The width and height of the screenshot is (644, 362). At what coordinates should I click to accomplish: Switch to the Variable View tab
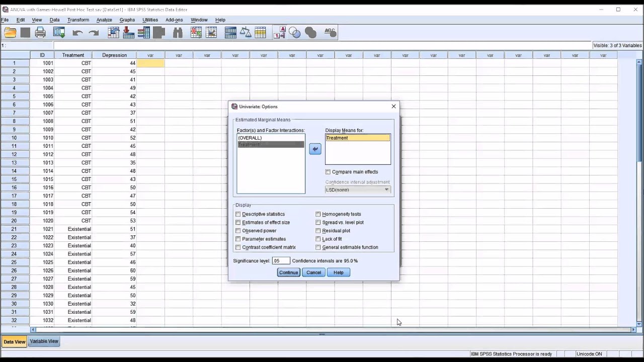tap(44, 341)
